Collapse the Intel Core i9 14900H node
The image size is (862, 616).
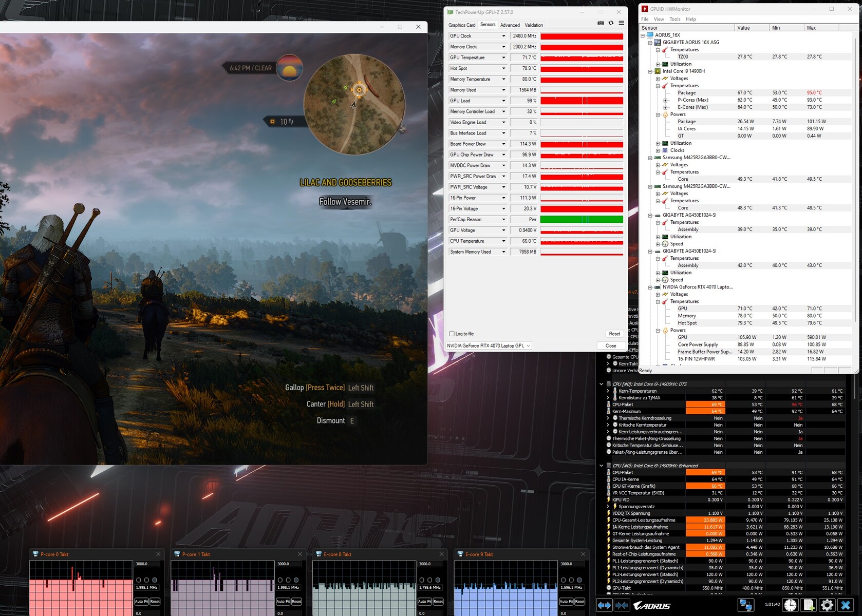(650, 71)
